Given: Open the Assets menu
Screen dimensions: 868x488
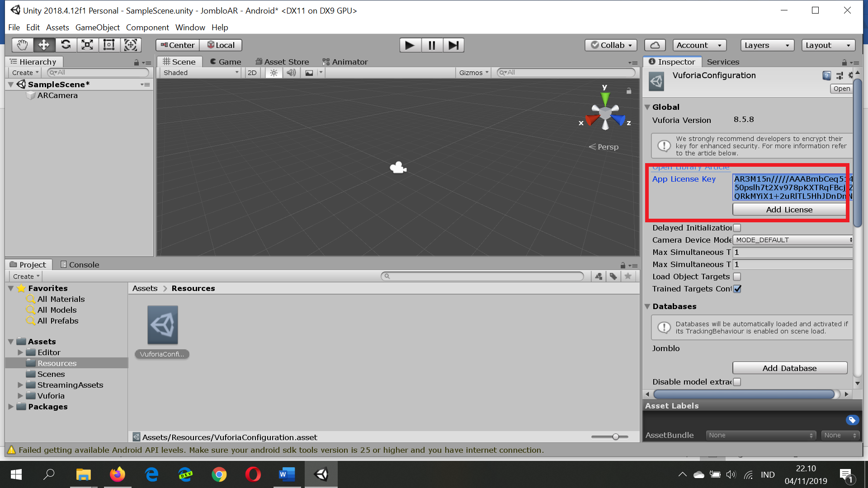Looking at the screenshot, I should click(57, 28).
